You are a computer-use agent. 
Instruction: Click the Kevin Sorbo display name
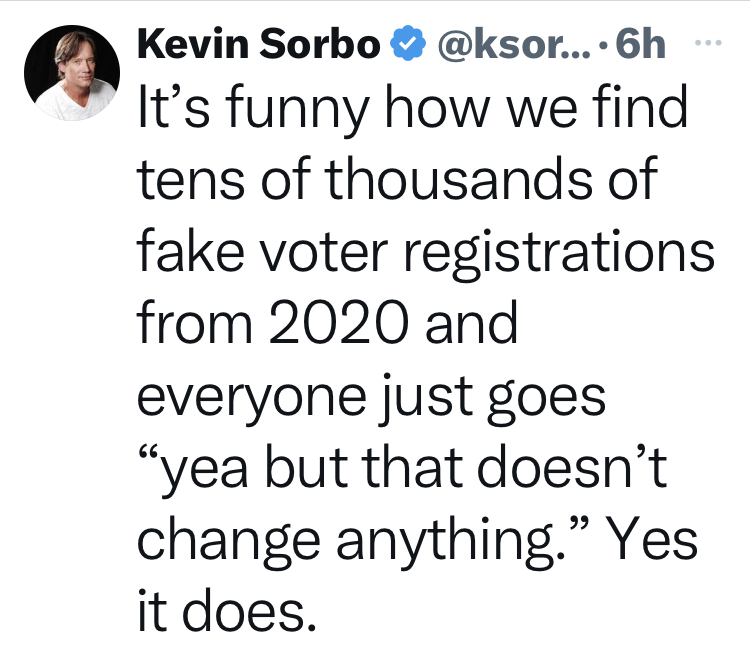(x=259, y=46)
